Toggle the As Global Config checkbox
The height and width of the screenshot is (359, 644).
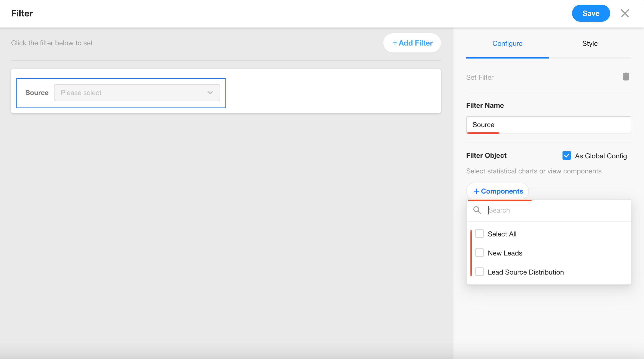tap(566, 156)
